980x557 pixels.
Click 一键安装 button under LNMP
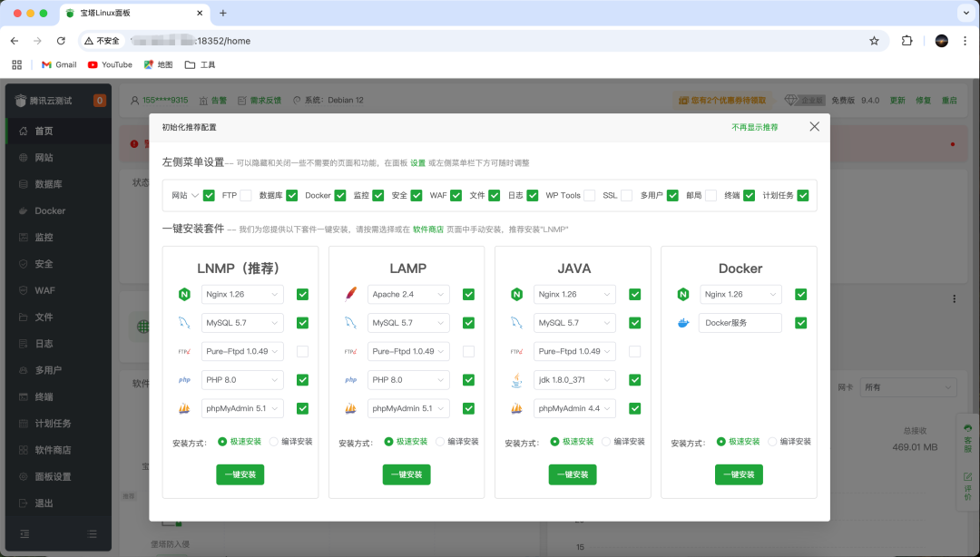click(240, 474)
